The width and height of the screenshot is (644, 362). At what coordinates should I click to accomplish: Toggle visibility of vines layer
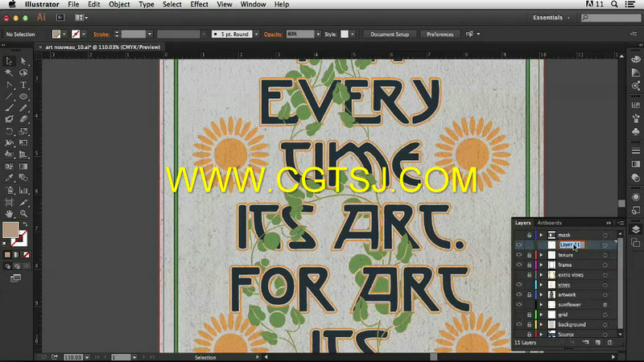click(519, 285)
